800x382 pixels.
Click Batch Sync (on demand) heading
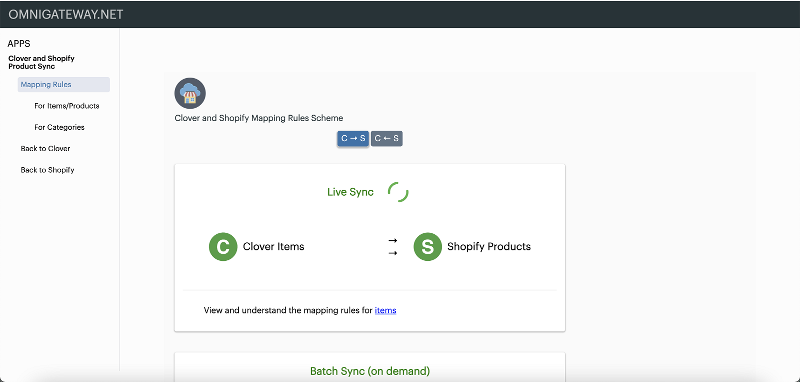click(370, 371)
